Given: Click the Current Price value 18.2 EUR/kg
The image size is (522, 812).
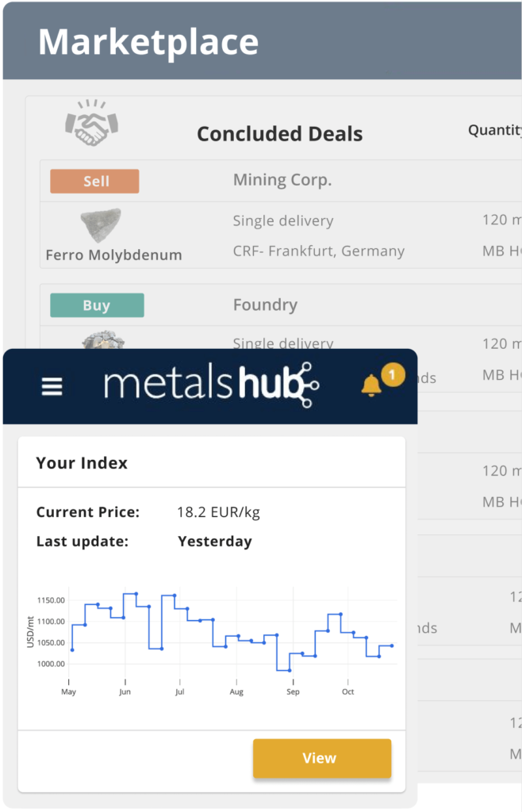Looking at the screenshot, I should (218, 512).
